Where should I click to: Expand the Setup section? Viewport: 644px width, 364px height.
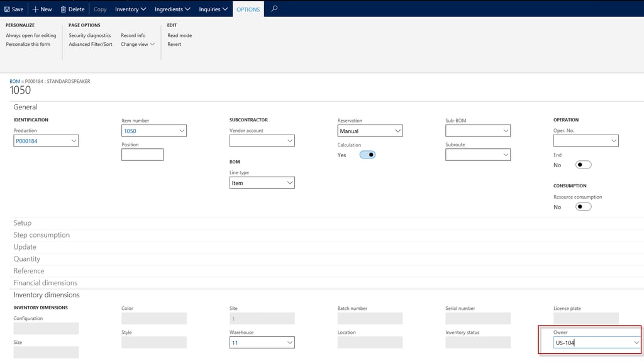click(x=22, y=223)
